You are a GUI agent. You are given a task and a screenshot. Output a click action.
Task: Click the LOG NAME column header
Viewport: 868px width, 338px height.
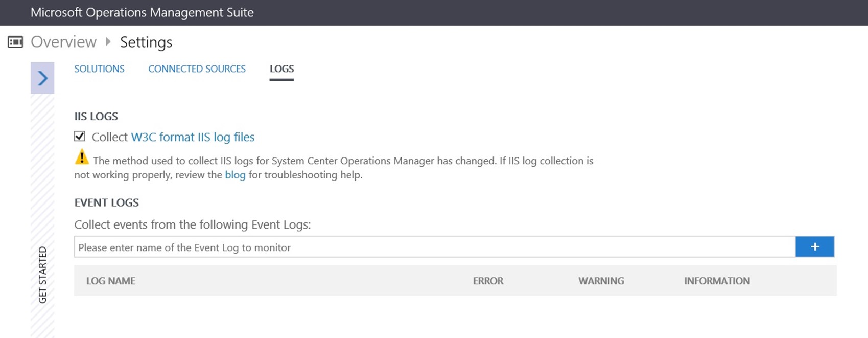pyautogui.click(x=111, y=281)
